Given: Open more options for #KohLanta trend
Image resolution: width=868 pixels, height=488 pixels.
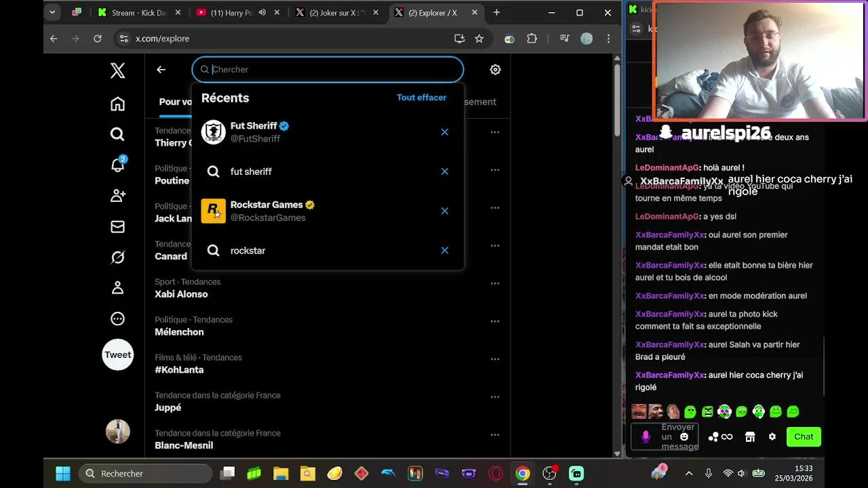Looking at the screenshot, I should 495,359.
